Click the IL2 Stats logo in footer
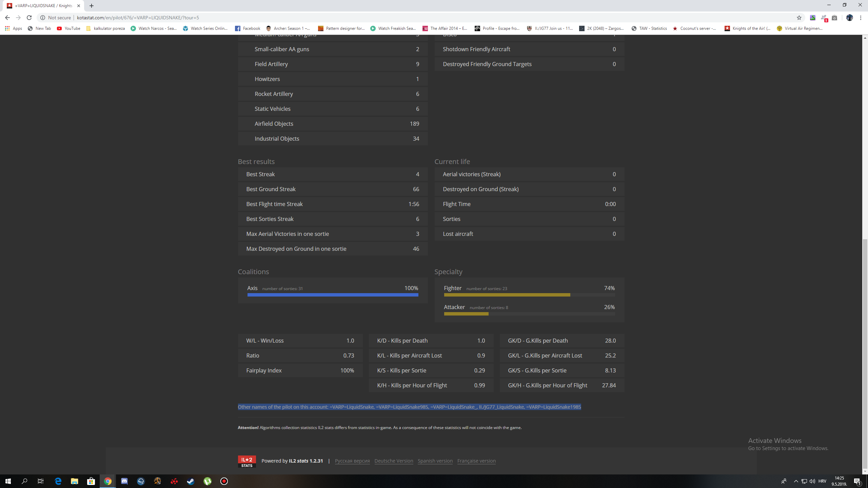This screenshot has height=488, width=868. [x=246, y=461]
